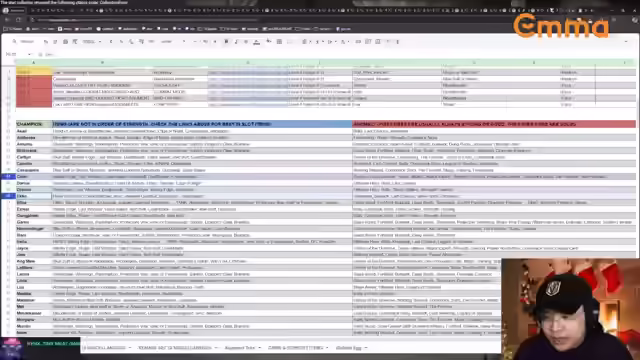Screen dimensions: 640x360
Task: Select the Blitzcrank champion cell
Action: point(34,151)
